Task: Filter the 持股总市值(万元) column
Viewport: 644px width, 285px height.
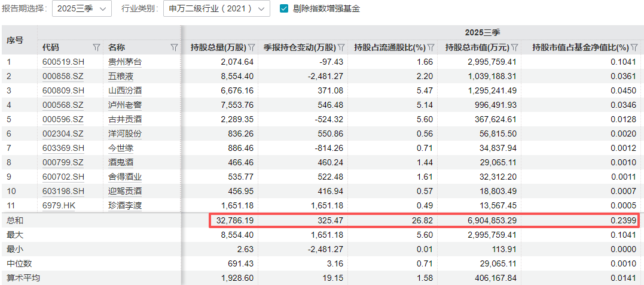Action: (x=515, y=47)
